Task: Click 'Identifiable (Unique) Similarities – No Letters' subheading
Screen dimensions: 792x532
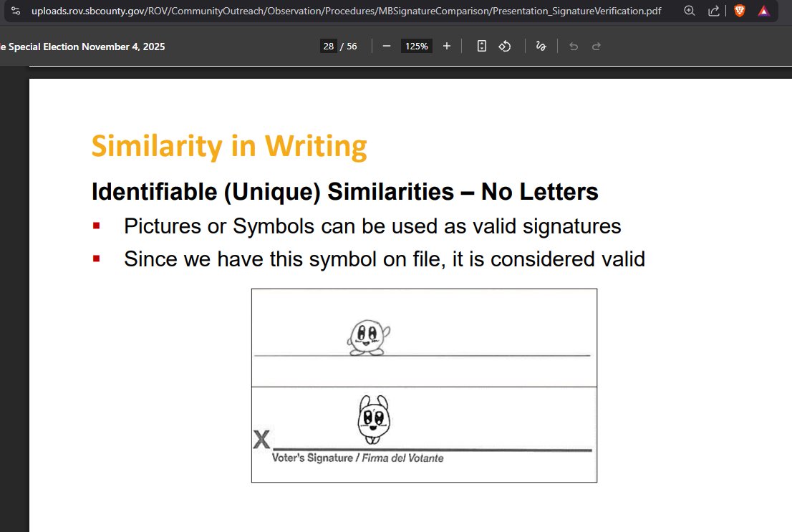Action: point(345,192)
